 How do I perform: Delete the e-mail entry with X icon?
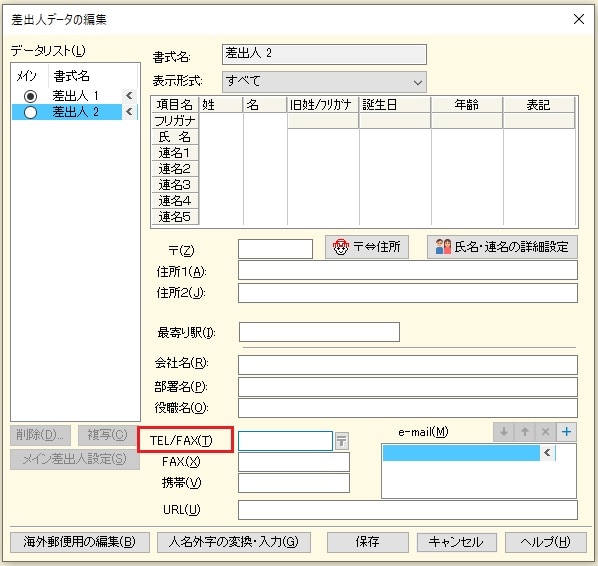(545, 432)
